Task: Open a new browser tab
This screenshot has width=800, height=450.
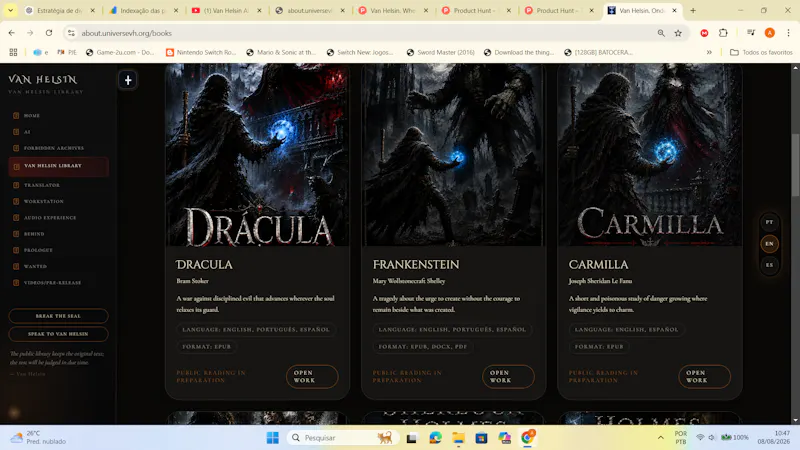Action: tap(693, 10)
